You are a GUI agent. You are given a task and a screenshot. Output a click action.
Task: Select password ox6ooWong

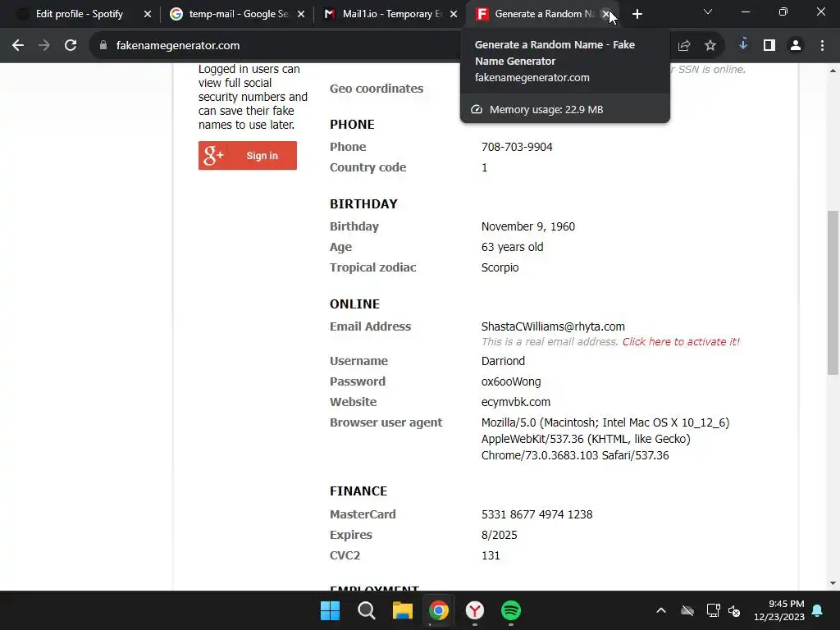[x=510, y=381]
